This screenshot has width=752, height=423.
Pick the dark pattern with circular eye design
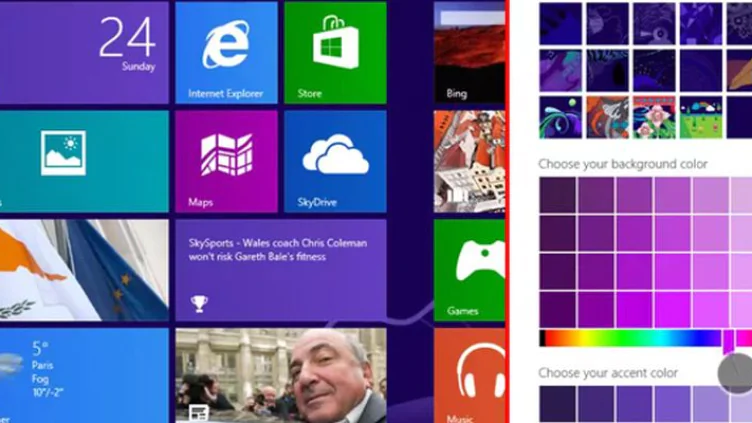coord(654,24)
